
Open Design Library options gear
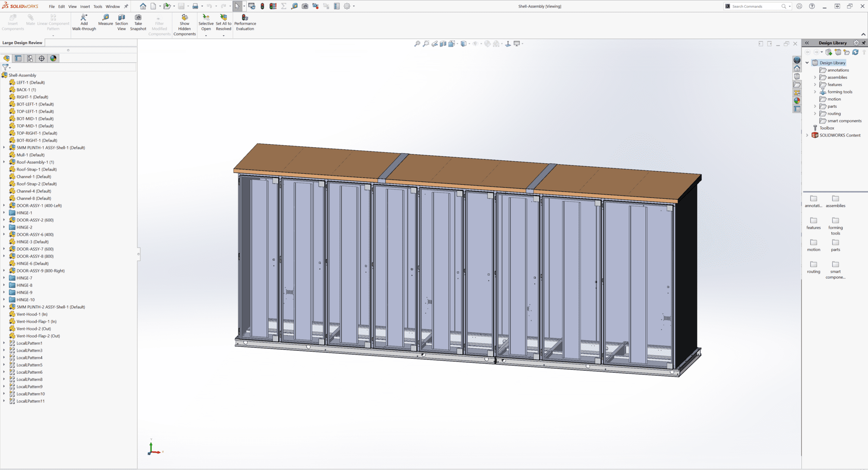pyautogui.click(x=857, y=42)
